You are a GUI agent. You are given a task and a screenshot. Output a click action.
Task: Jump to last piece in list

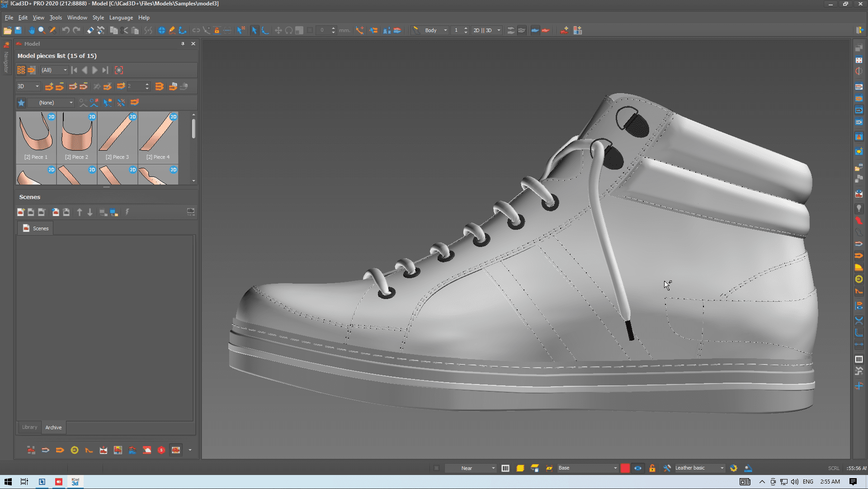[x=105, y=70]
